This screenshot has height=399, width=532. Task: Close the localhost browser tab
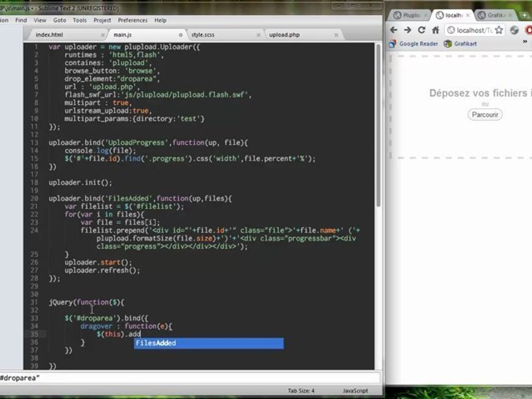[468, 16]
